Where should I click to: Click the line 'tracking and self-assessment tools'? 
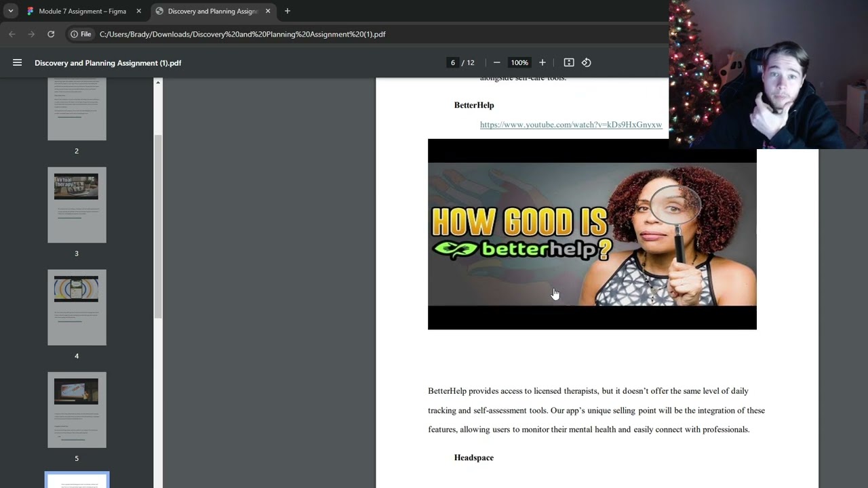point(596,410)
